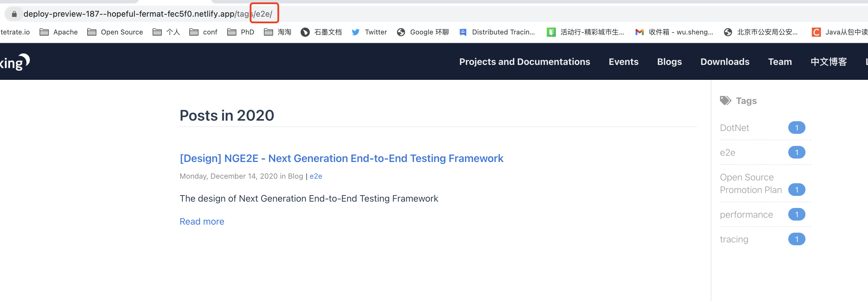This screenshot has height=301, width=868.
Task: Open the 活动行 bookmark
Action: [x=585, y=32]
